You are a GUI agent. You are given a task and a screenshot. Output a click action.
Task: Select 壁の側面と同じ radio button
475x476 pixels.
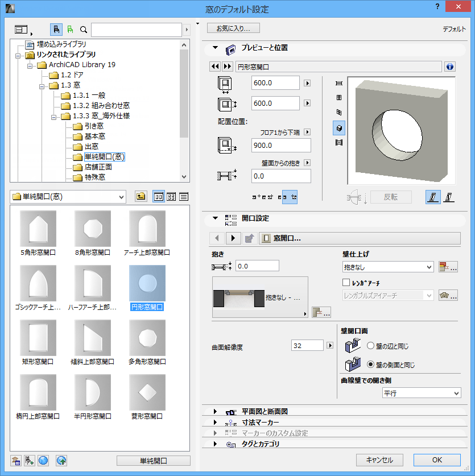[x=370, y=365]
